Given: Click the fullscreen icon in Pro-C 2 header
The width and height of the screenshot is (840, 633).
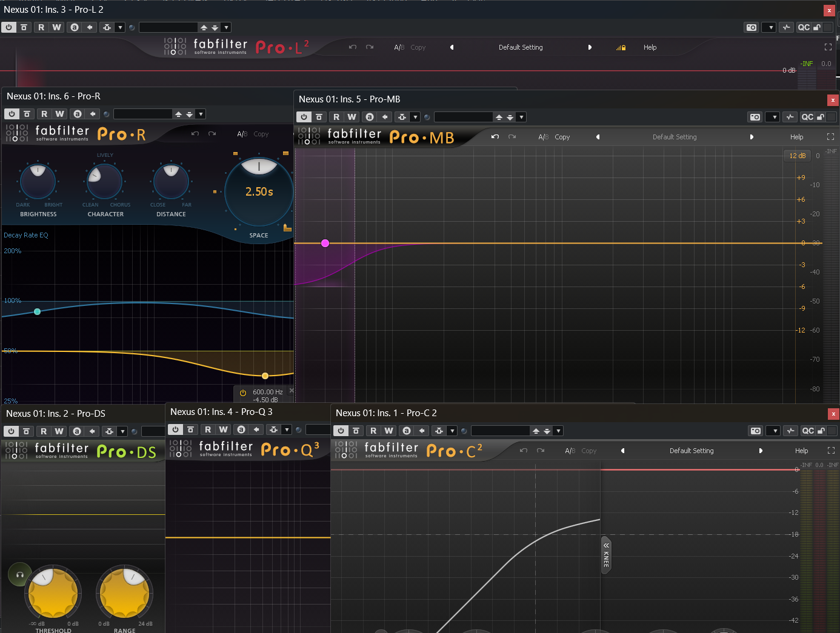Looking at the screenshot, I should point(831,451).
